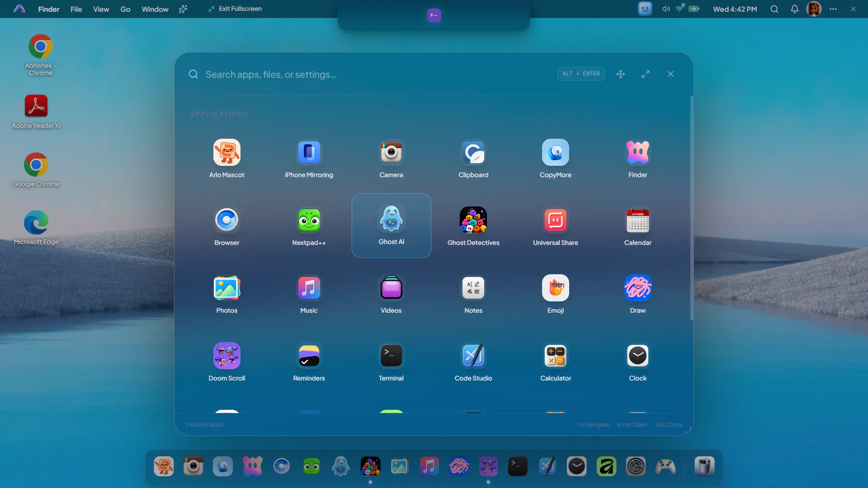Screen dimensions: 868x488
Task: Launch Universal Share app
Action: [556, 226]
